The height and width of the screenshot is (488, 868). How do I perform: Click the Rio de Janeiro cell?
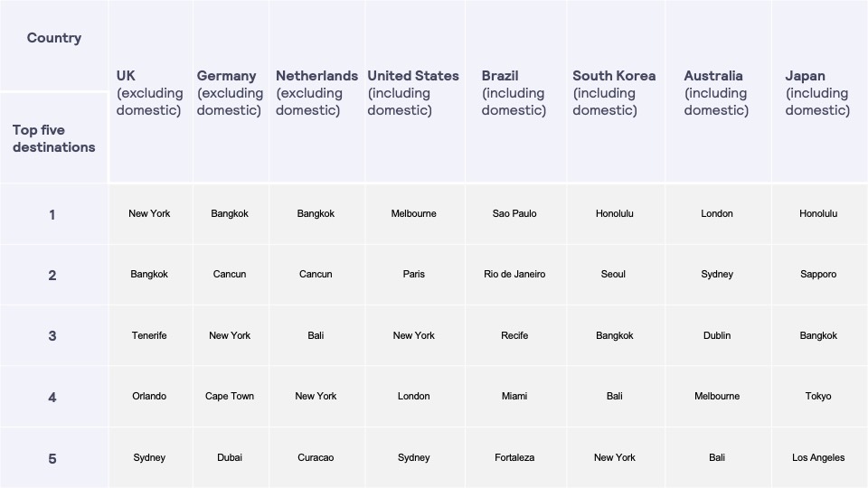(x=514, y=275)
